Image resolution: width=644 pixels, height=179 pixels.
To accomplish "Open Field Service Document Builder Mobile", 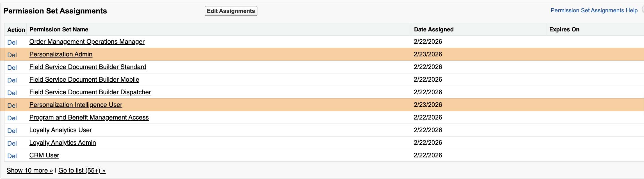I will coord(84,79).
